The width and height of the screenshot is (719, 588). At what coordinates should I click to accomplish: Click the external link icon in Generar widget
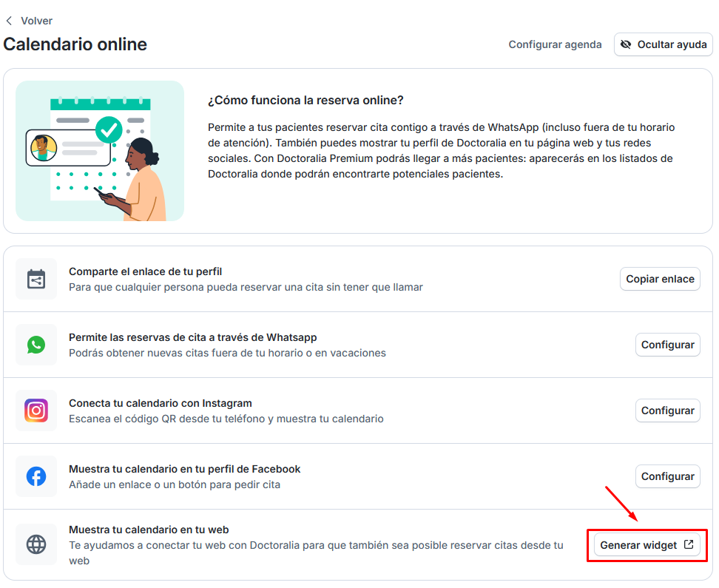(x=689, y=544)
